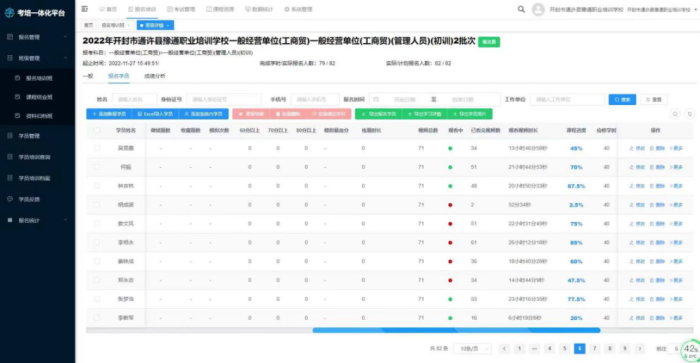The image size is (700, 363).
Task: Click the green 报名表 badge beside title
Action: point(489,42)
